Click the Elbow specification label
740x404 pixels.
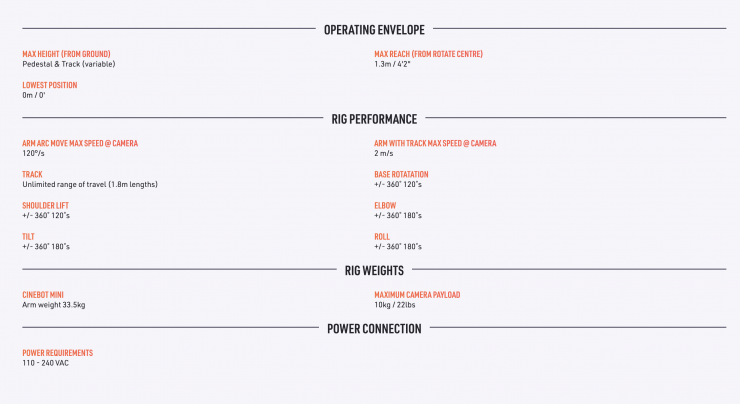pyautogui.click(x=385, y=205)
